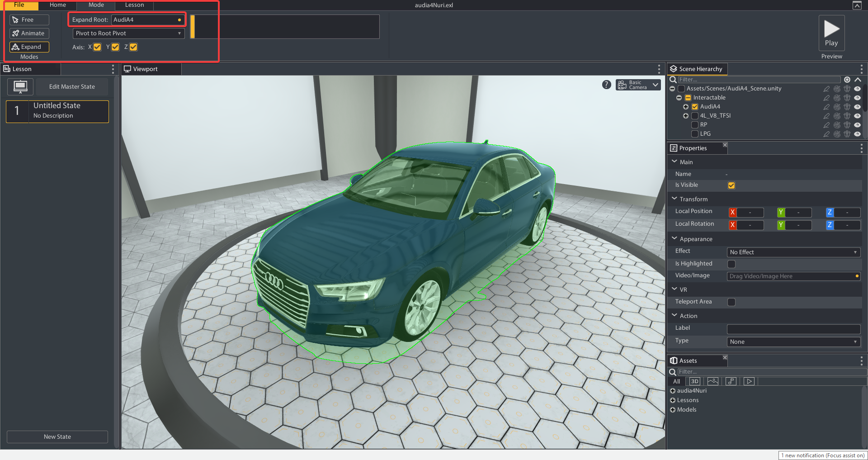
Task: Open the Effect dropdown showing No Effect
Action: pyautogui.click(x=793, y=252)
